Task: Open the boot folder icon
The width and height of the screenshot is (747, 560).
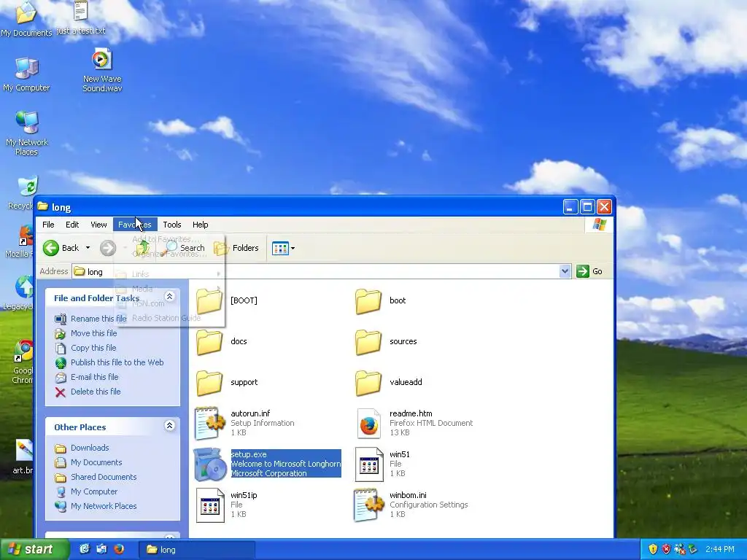Action: tap(368, 300)
